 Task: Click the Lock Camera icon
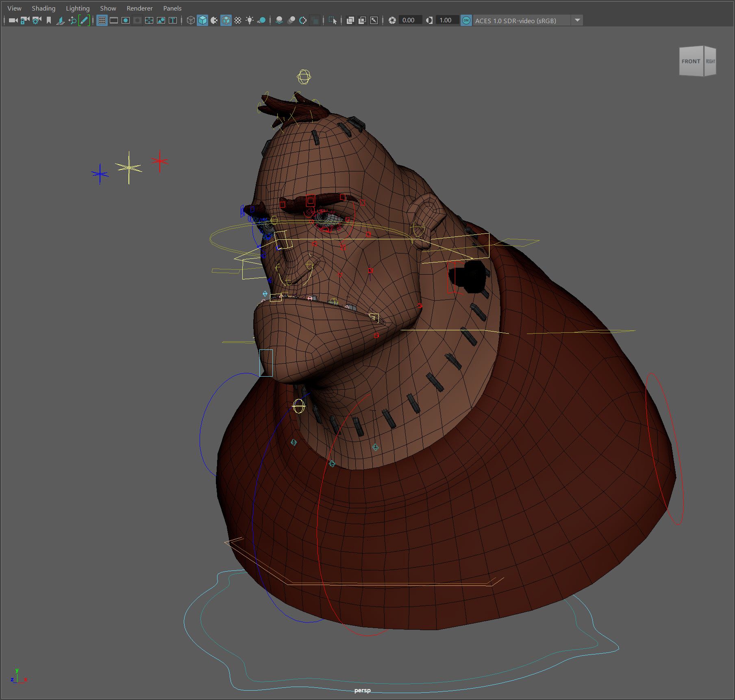coord(25,20)
